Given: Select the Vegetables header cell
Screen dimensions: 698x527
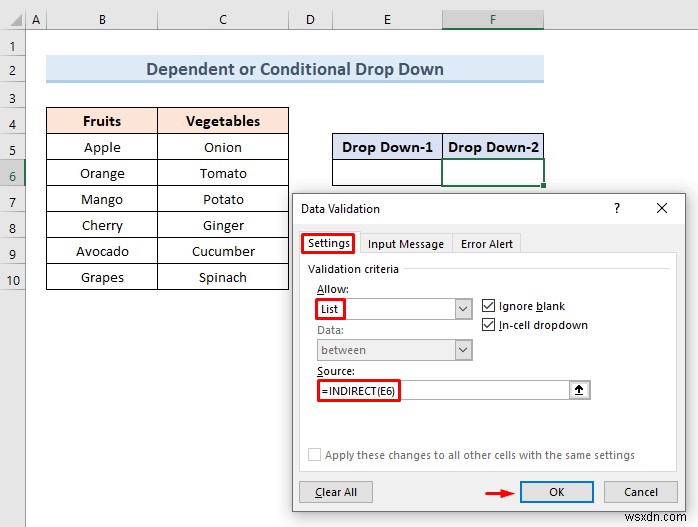Looking at the screenshot, I should click(x=223, y=121).
